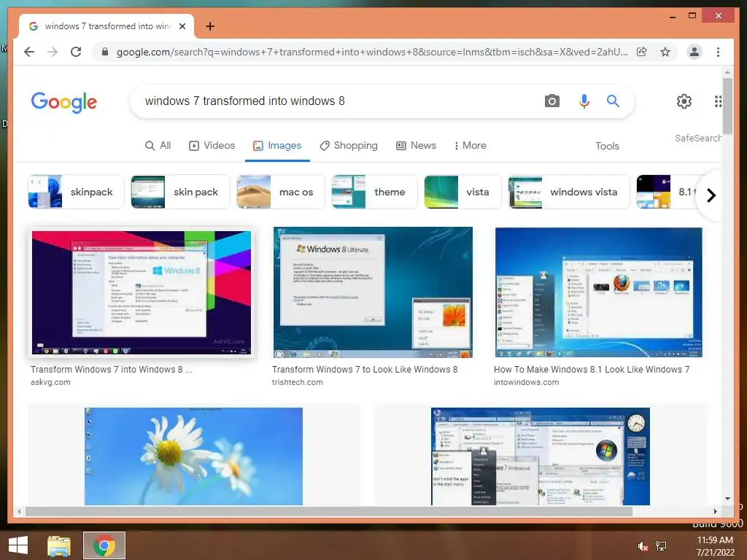747x560 pixels.
Task: Open the Windows 8.1 explorer screenshot thumbnail
Action: point(598,292)
